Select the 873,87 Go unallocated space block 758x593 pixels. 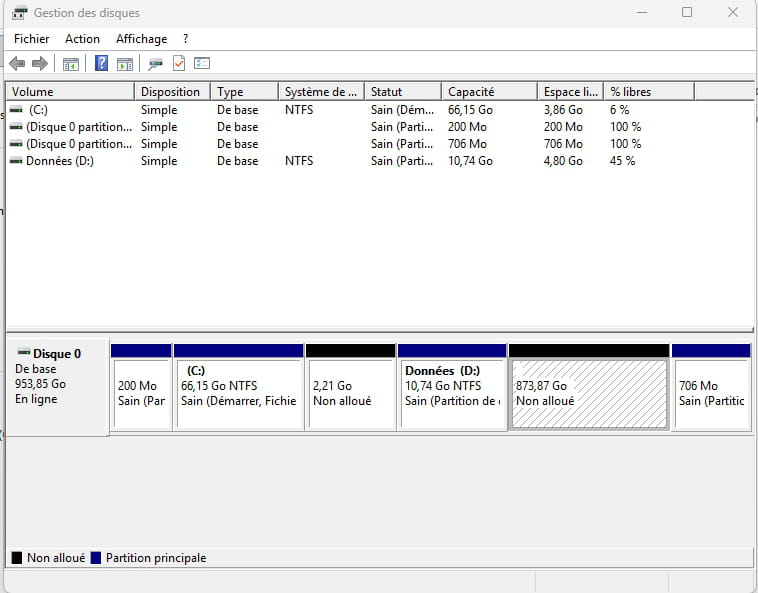(x=589, y=394)
